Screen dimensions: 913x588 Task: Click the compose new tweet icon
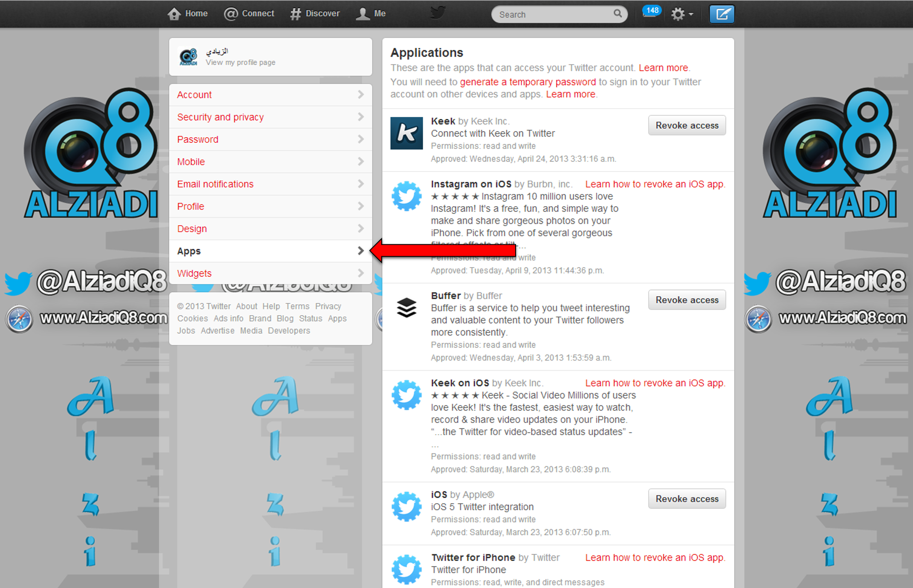click(721, 14)
